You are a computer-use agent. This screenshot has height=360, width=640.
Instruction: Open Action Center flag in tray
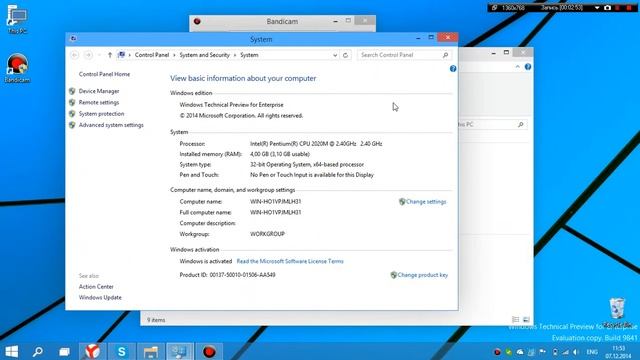pos(542,352)
